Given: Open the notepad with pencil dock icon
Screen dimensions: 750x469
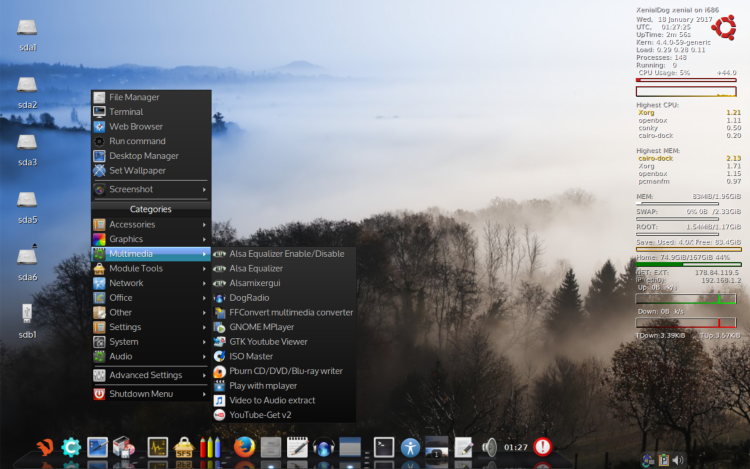Looking at the screenshot, I should tap(297, 447).
